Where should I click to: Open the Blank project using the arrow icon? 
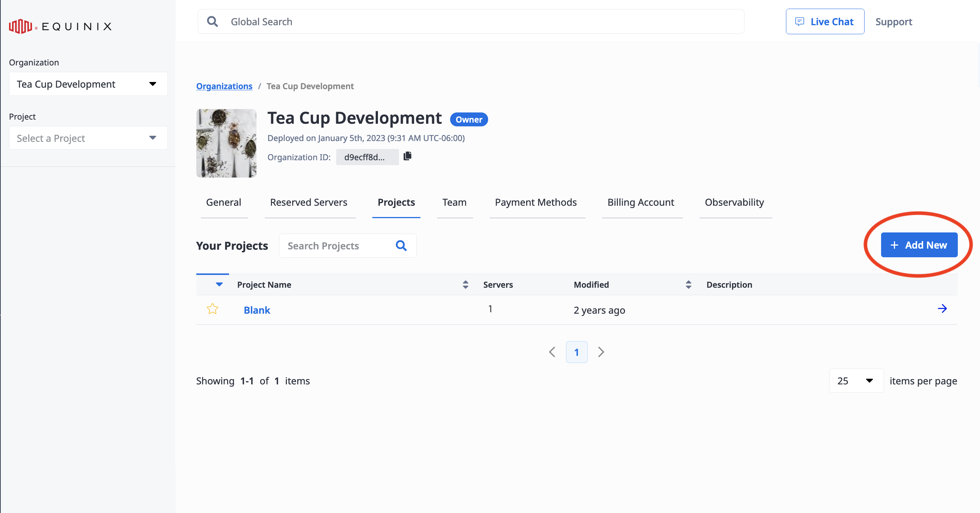pos(942,309)
